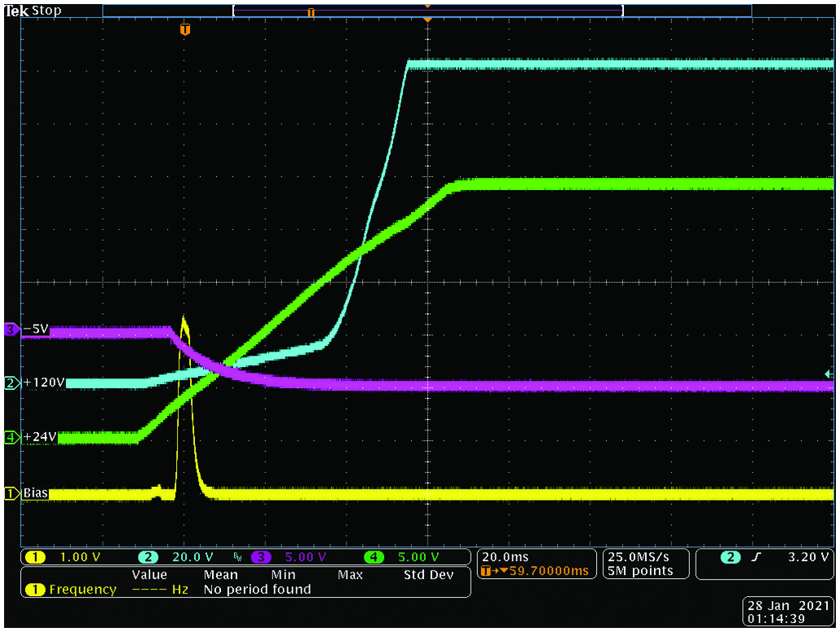The width and height of the screenshot is (840, 632).
Task: Click the rising-edge trigger slope icon
Action: point(756,558)
